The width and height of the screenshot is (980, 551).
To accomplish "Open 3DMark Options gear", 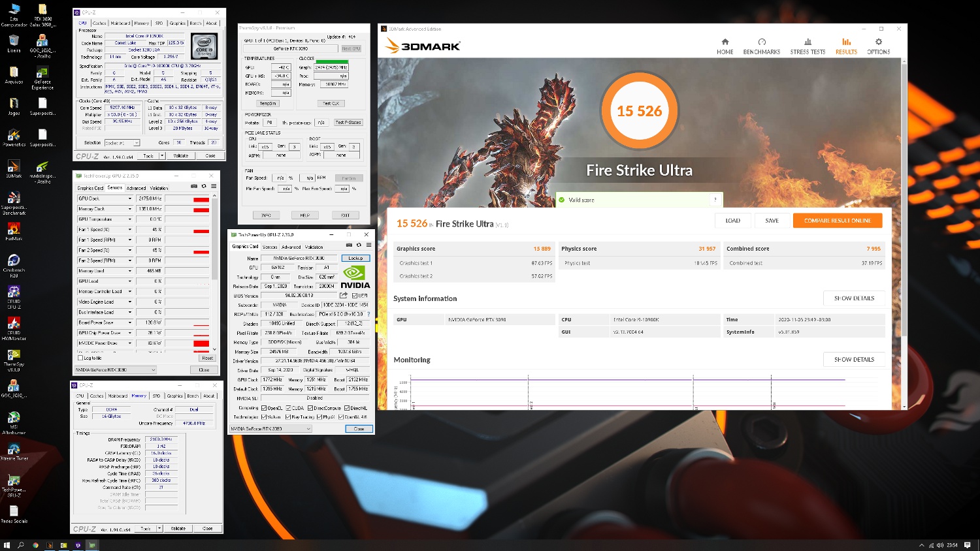I will 878,46.
